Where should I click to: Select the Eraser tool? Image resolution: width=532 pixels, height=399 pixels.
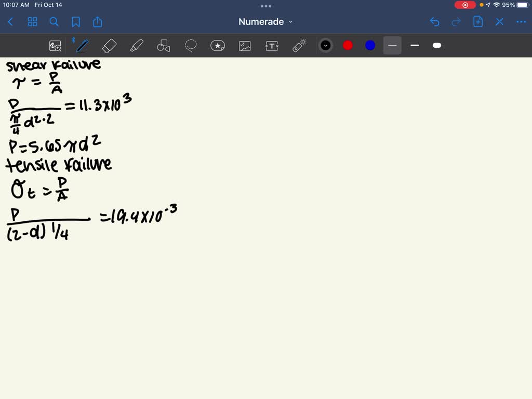pyautogui.click(x=110, y=46)
